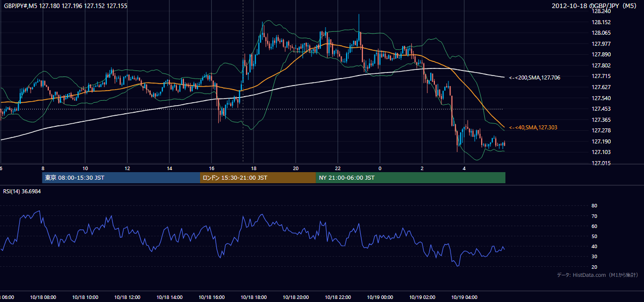Screen dimensions: 644x302
Task: Click price axis value 127.015
Action: coord(600,163)
